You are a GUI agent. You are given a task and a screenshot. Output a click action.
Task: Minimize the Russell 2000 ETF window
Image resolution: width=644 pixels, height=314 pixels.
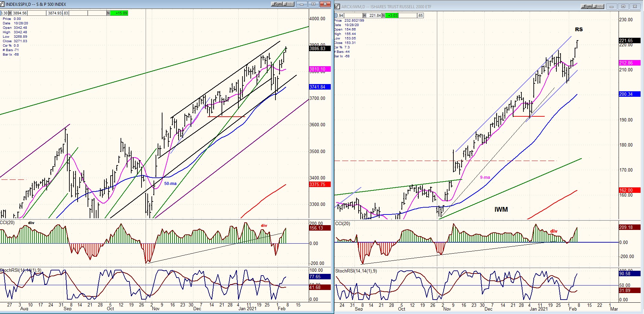click(x=612, y=7)
